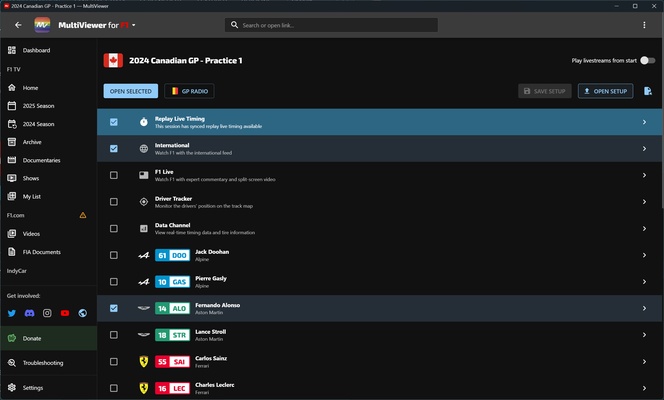Open FIA Documents

tap(48, 252)
